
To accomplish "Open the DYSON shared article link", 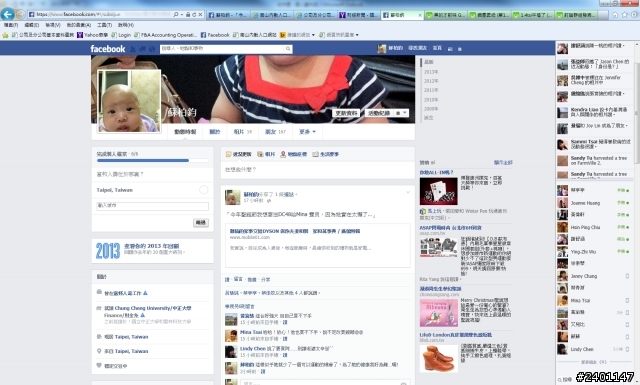I will coord(295,231).
